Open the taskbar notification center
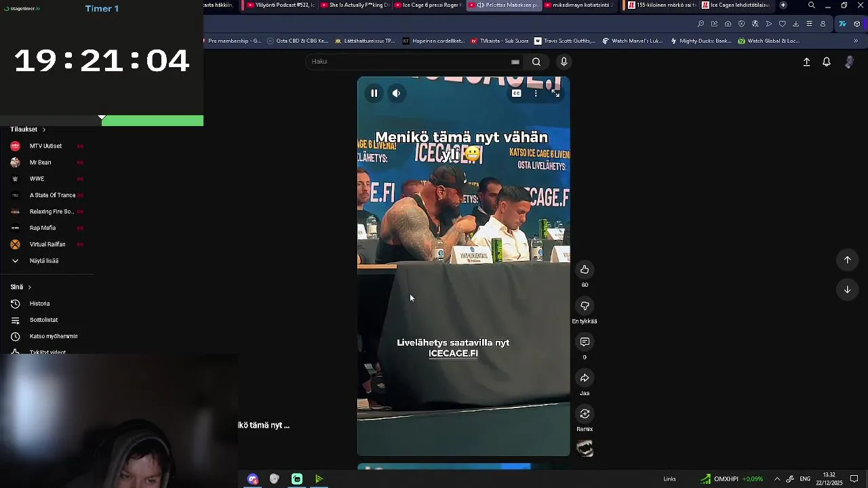The height and width of the screenshot is (488, 868). (x=854, y=479)
